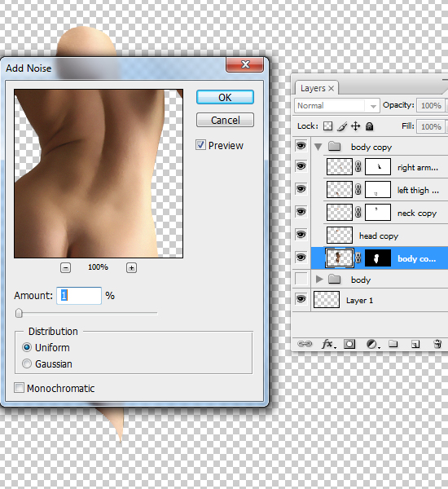Viewport: 448px width, 489px height.
Task: Click the neck copy mask link icon
Action: pos(358,213)
